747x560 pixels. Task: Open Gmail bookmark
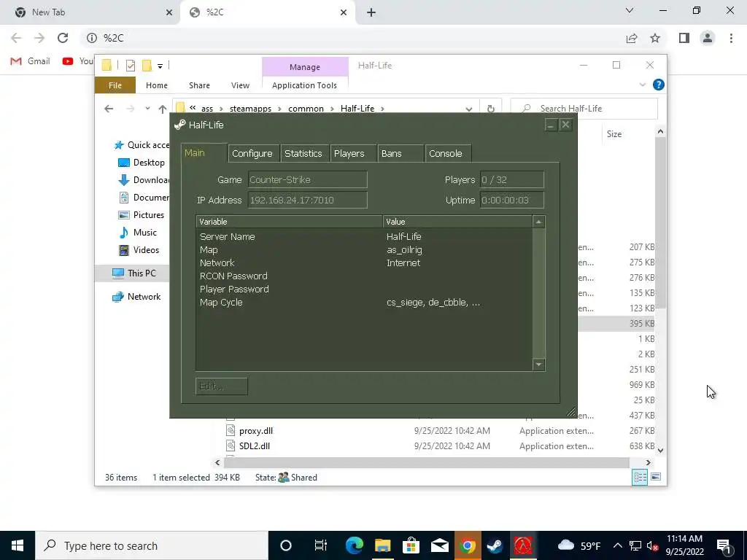(x=31, y=61)
